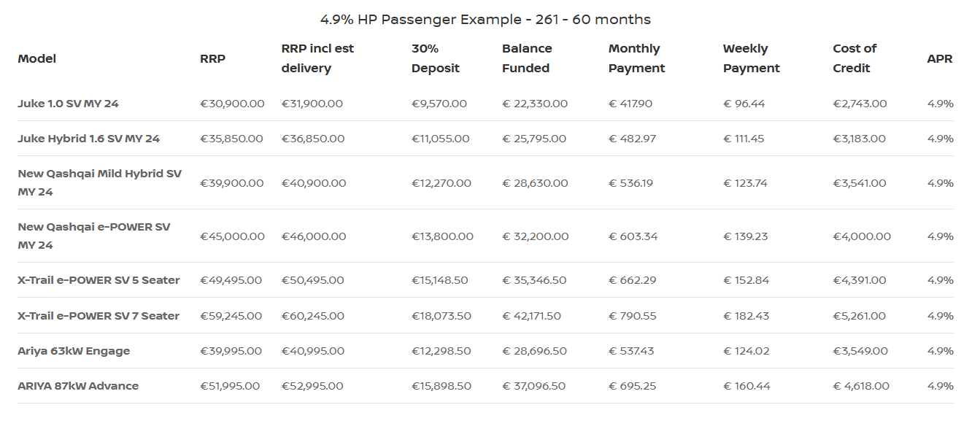980x421 pixels.
Task: Click "New Qashqai Mild Hybrid SV MY 24" model
Action: [x=99, y=183]
